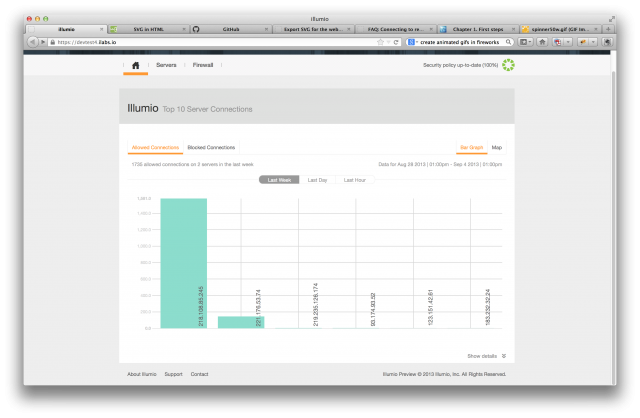Click the red-blue extension toolbar icon
Image resolution: width=640 pixels, height=418 pixels.
[x=558, y=42]
